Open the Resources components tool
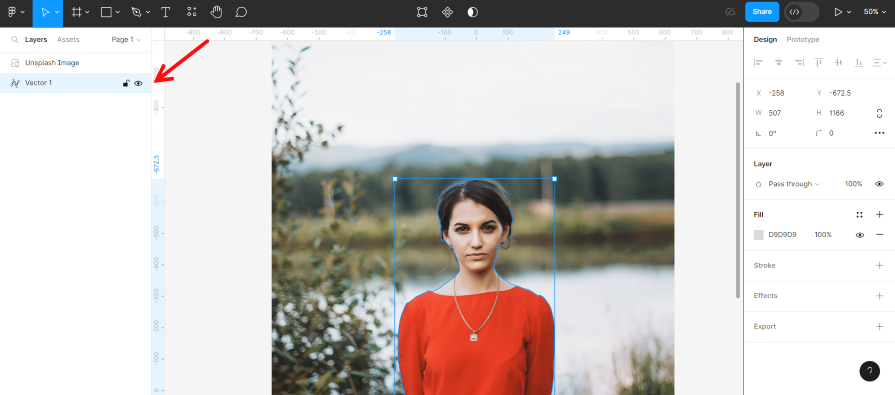The width and height of the screenshot is (895, 395). [191, 12]
